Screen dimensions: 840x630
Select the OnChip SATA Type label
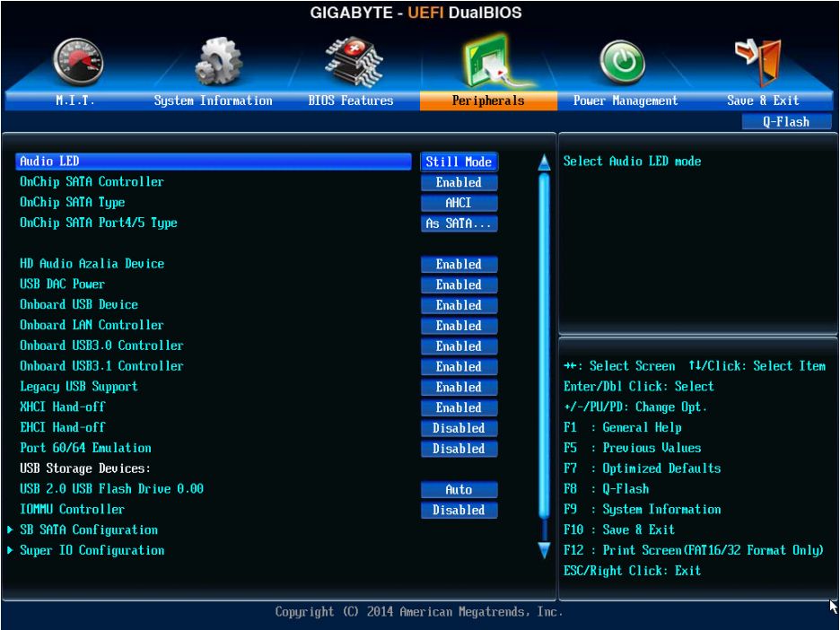click(73, 202)
